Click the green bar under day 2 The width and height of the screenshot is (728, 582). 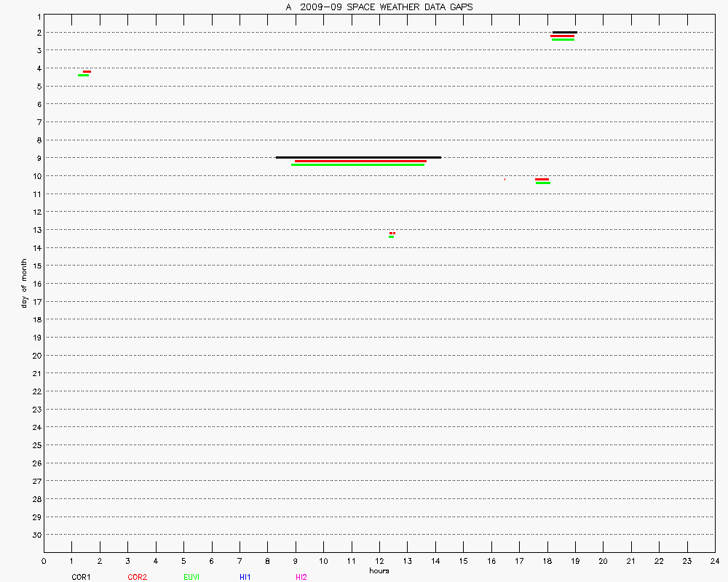pyautogui.click(x=563, y=39)
